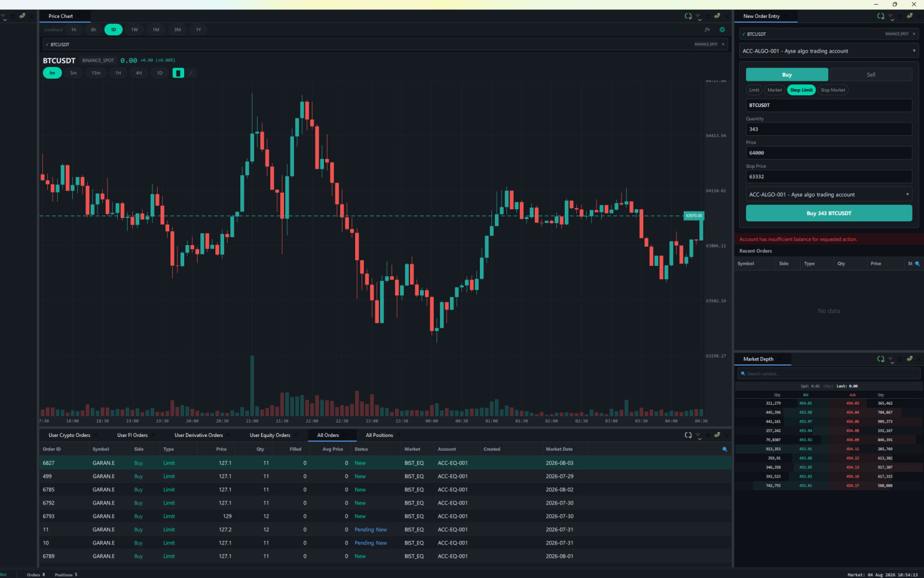Click the Buy side button
Image resolution: width=924 pixels, height=578 pixels.
(x=787, y=75)
